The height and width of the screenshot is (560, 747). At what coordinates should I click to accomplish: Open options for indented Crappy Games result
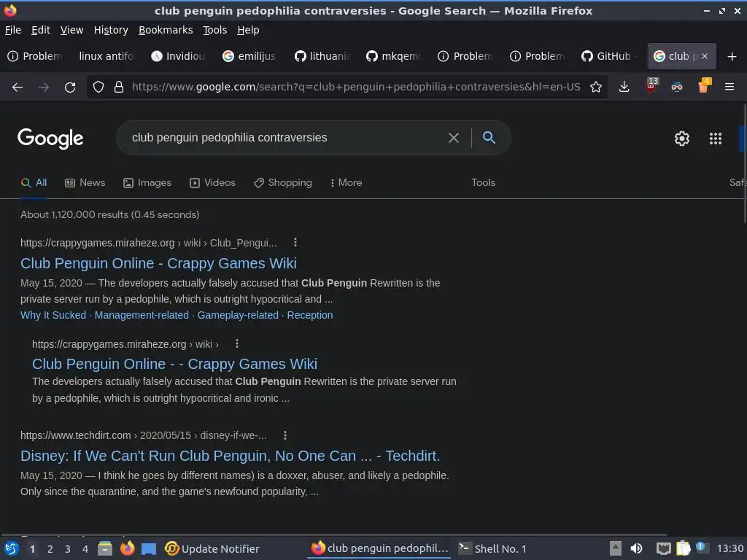pyautogui.click(x=237, y=343)
